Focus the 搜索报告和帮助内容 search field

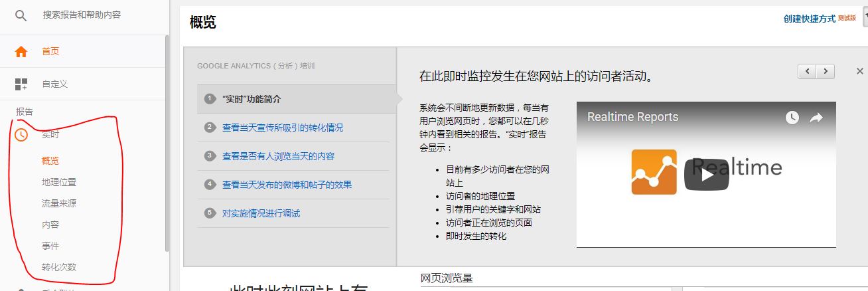coord(82,15)
